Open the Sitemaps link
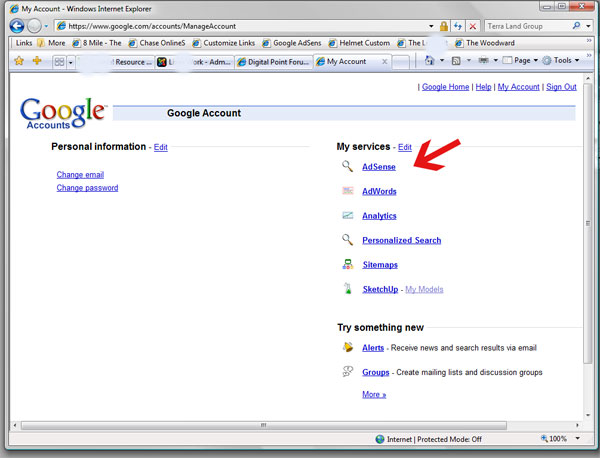600x458 pixels. 380,265
